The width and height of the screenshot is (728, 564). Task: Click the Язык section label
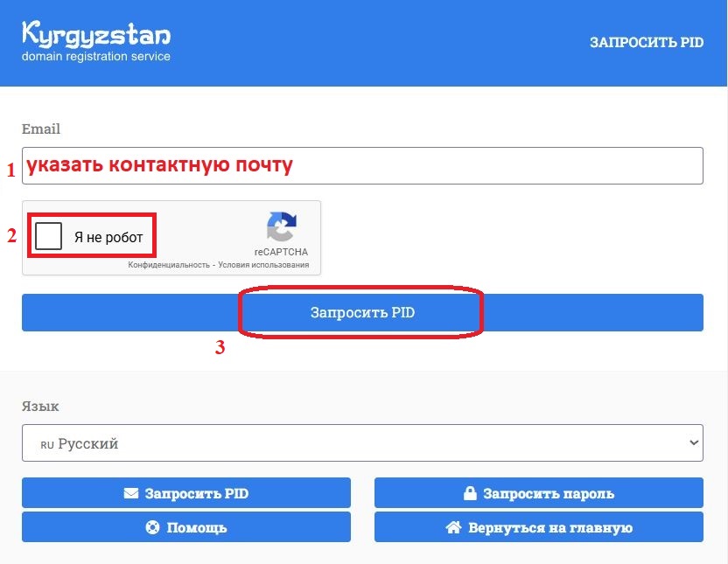(41, 407)
